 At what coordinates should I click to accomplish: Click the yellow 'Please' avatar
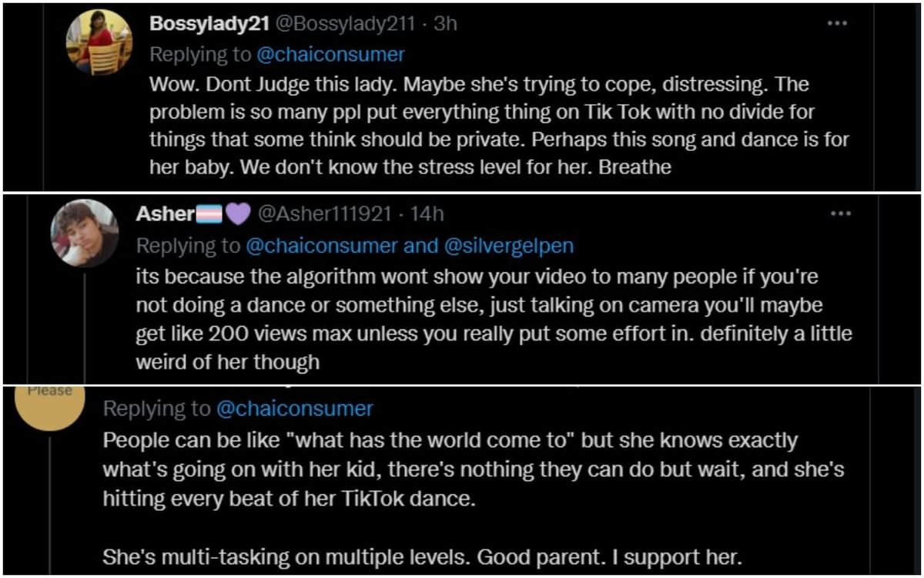[x=50, y=405]
